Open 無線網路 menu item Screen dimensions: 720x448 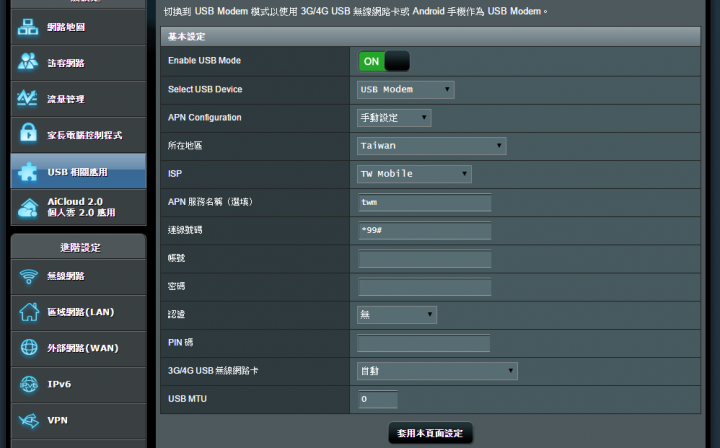tap(79, 276)
